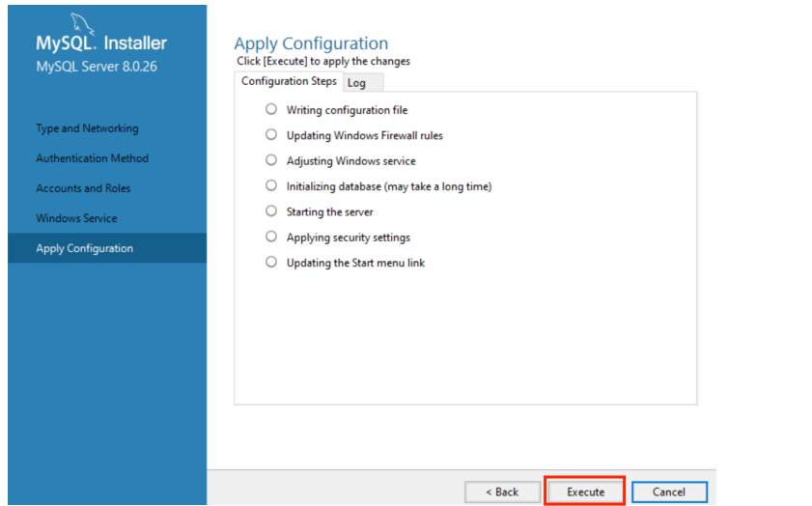Open the Authentication Method step
The image size is (812, 506).
(92, 158)
